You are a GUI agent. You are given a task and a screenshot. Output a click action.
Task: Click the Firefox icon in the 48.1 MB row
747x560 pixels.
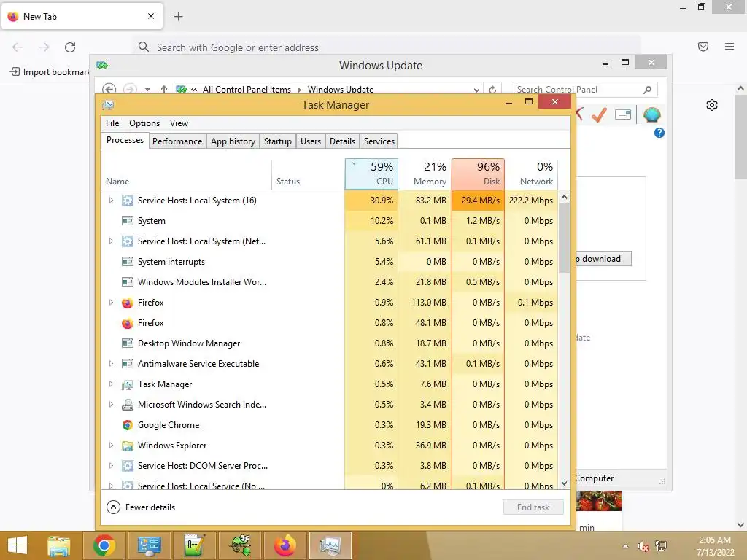127,323
